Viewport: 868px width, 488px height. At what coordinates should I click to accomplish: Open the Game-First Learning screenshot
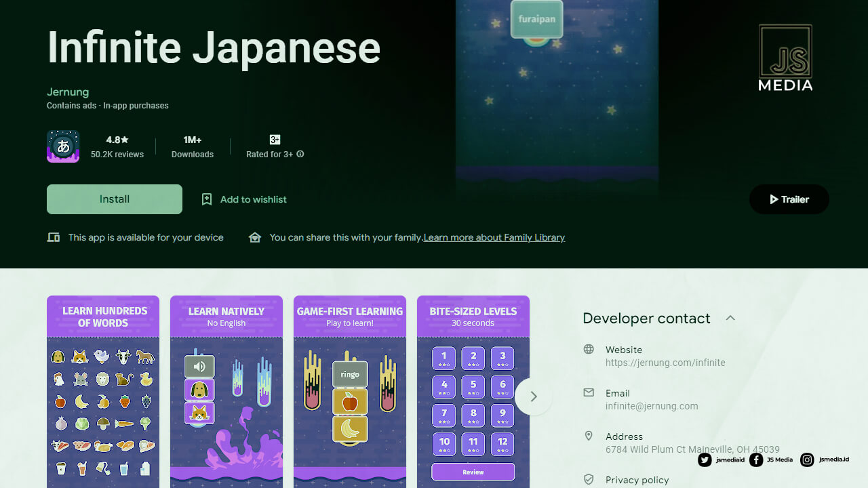[x=350, y=392]
